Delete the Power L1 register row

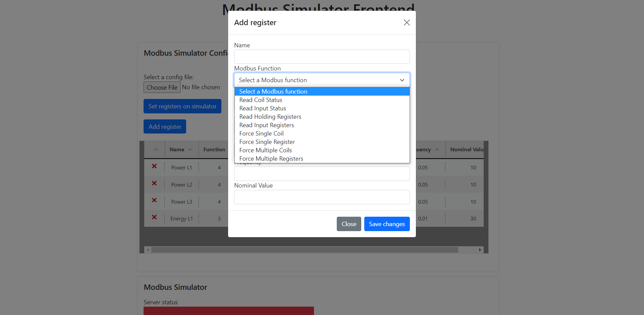[154, 166]
